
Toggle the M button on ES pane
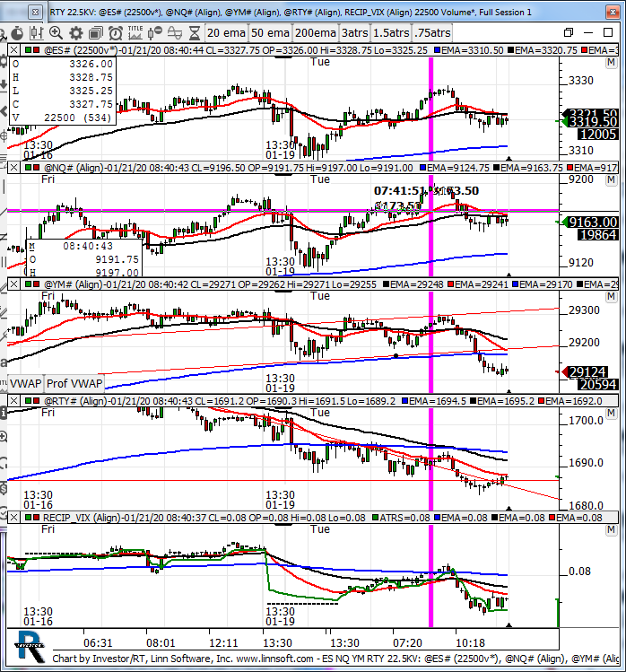point(611,63)
